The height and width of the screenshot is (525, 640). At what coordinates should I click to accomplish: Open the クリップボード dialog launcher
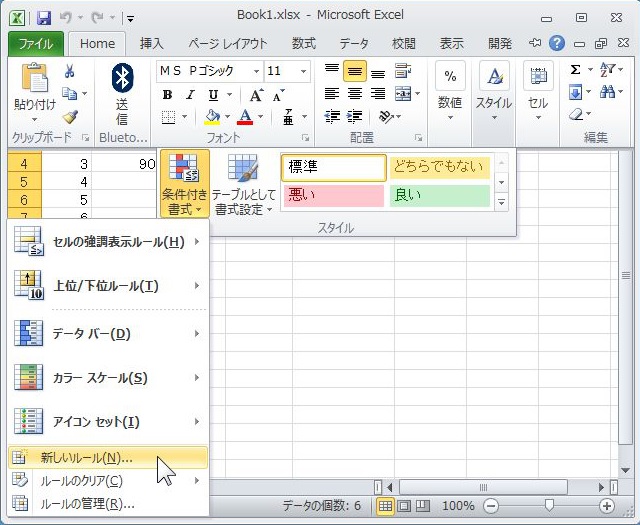click(85, 138)
